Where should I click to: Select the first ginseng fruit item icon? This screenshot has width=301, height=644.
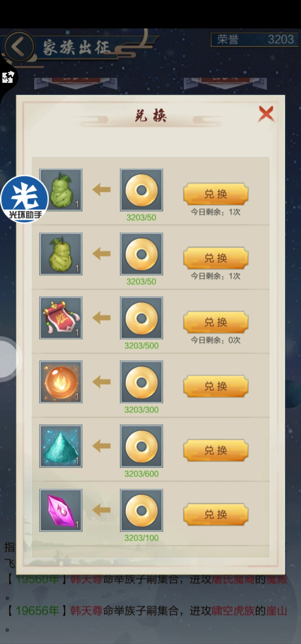(61, 190)
